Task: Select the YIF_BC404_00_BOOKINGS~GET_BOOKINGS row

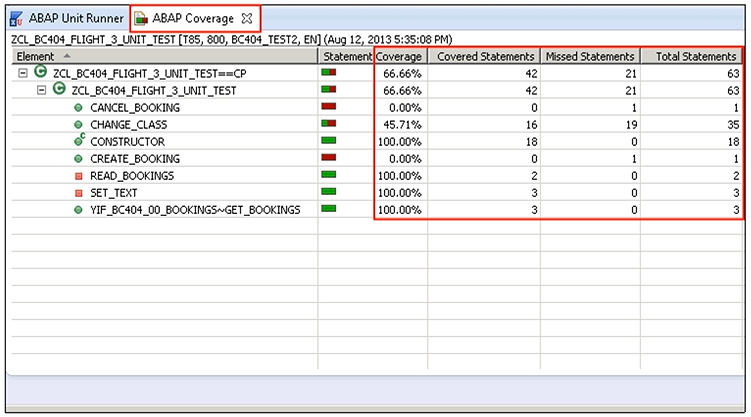Action: [195, 210]
